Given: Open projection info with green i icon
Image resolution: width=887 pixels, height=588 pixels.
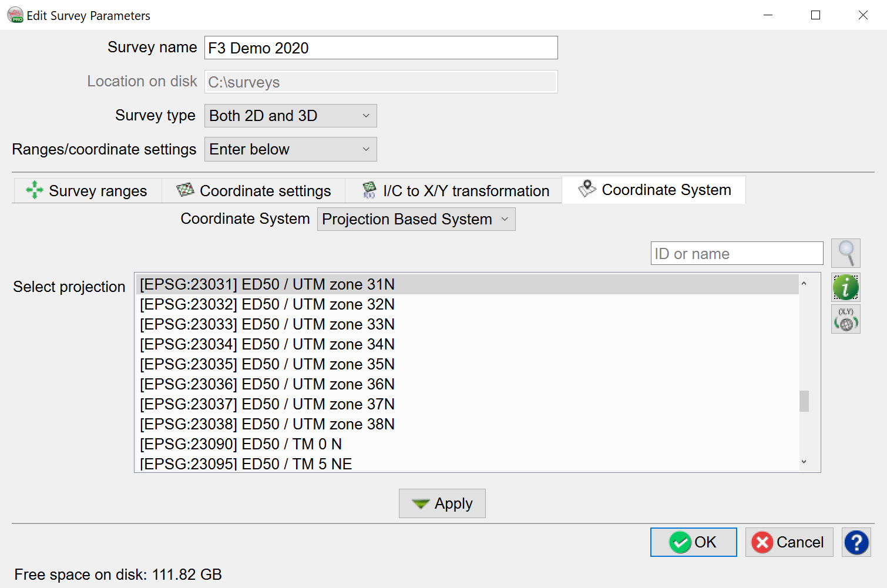Looking at the screenshot, I should [x=845, y=288].
